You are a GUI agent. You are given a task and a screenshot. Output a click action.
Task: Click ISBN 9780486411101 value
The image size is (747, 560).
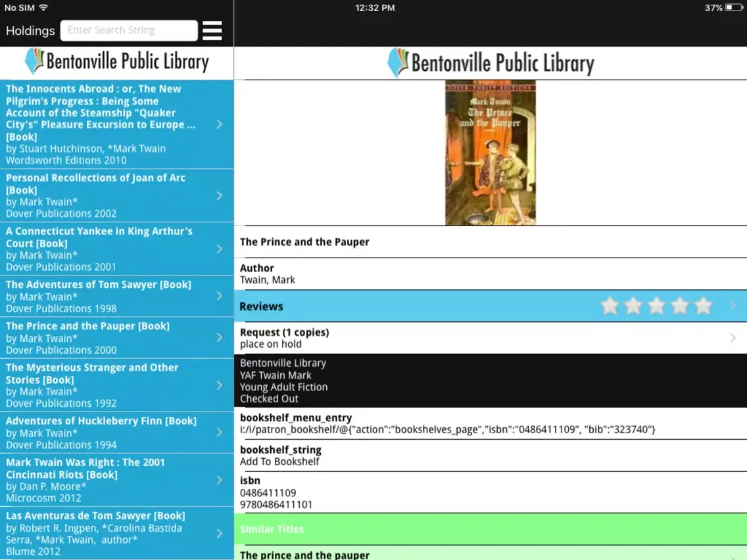[x=276, y=504]
